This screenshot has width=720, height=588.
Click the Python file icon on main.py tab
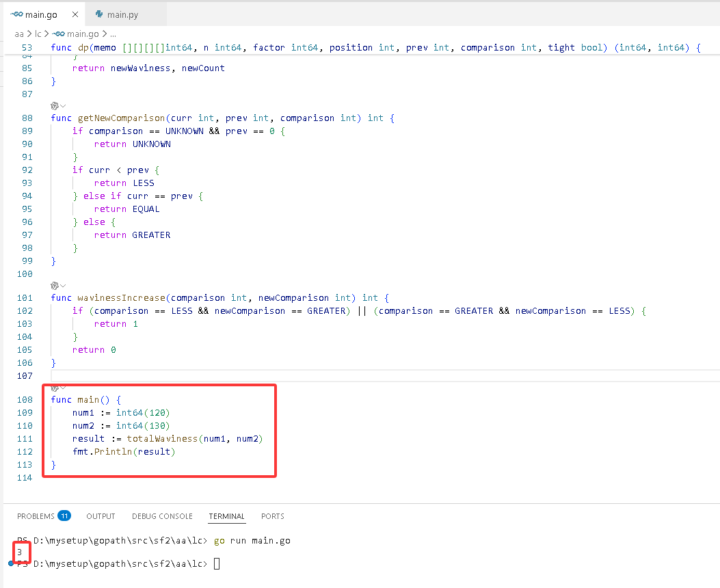(98, 14)
